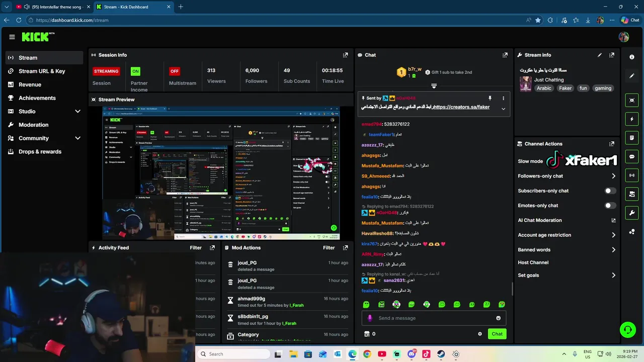Click the document icon in right sidebar

tap(632, 138)
